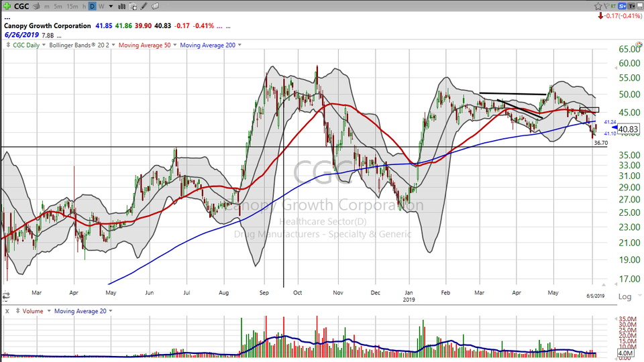
Task: Click the refresh arrows icon near time axis
Action: coord(6,296)
